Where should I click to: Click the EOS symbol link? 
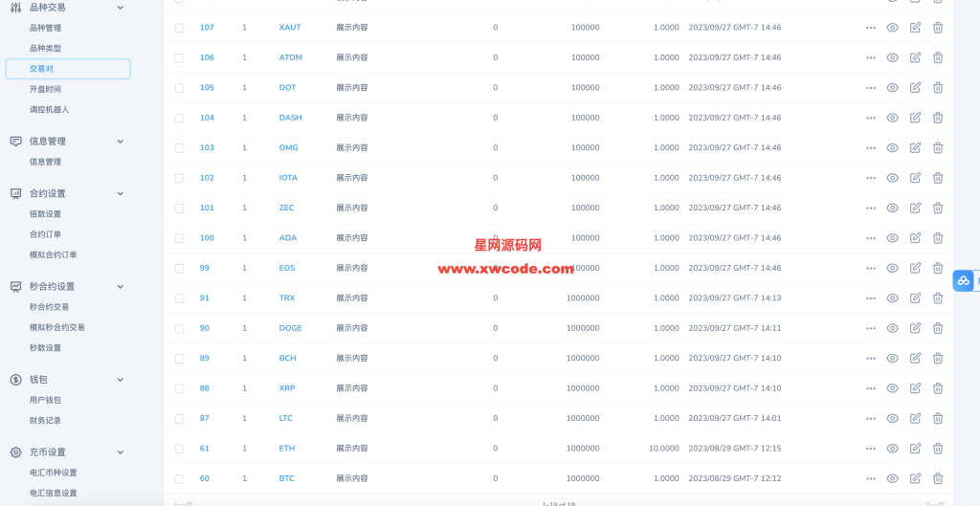(287, 268)
